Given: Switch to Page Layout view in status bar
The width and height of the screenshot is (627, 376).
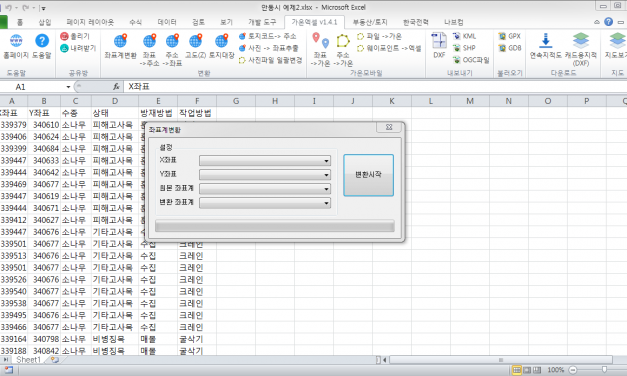Looking at the screenshot, I should [527, 370].
